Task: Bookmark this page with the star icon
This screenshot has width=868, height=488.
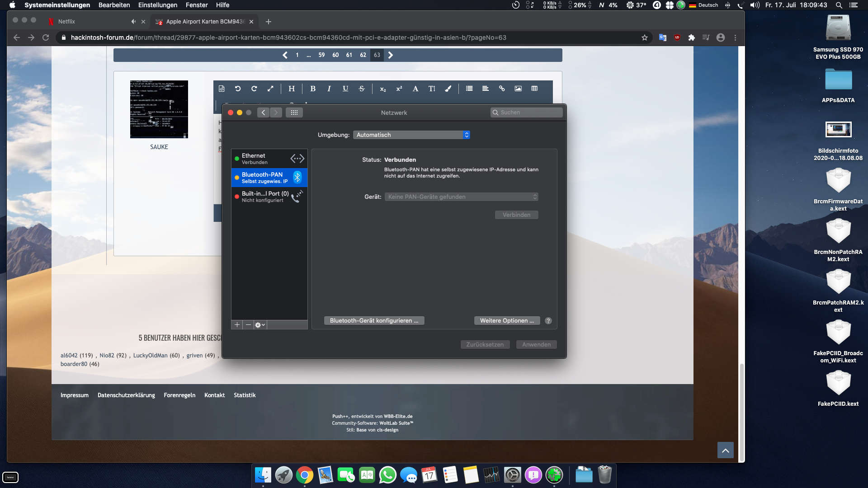Action: [x=645, y=38]
